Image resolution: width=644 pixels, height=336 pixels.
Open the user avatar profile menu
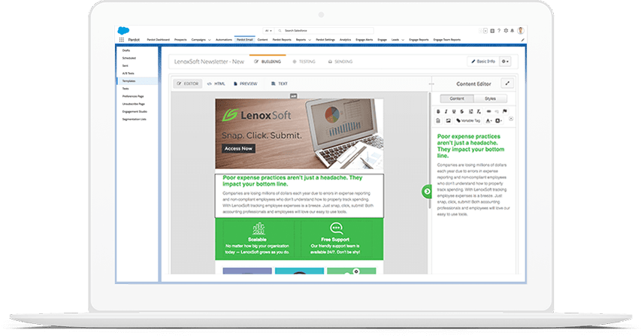[521, 30]
